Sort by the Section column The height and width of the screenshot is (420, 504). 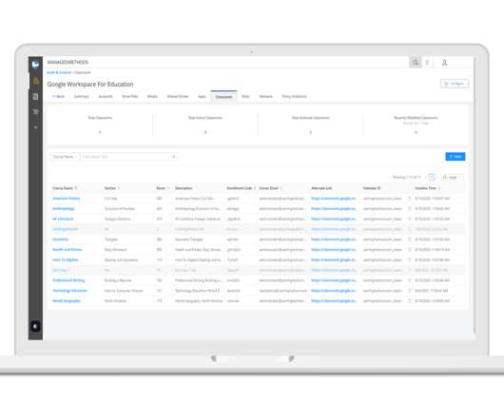[x=112, y=188]
